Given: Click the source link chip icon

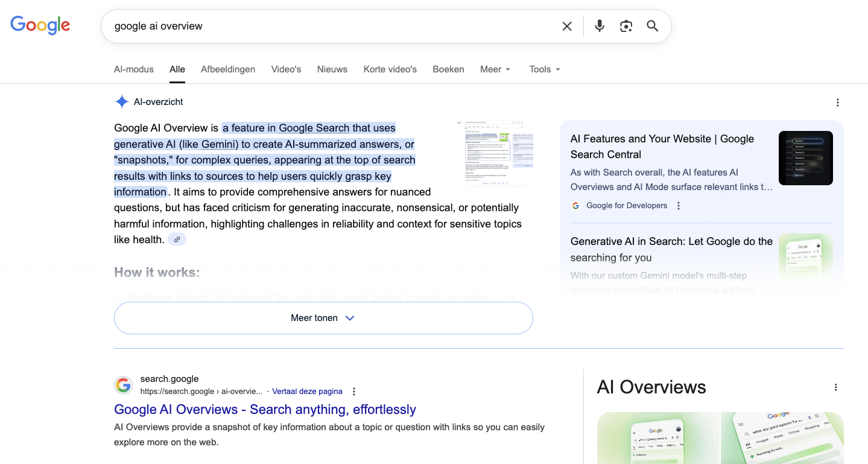Looking at the screenshot, I should pyautogui.click(x=177, y=240).
